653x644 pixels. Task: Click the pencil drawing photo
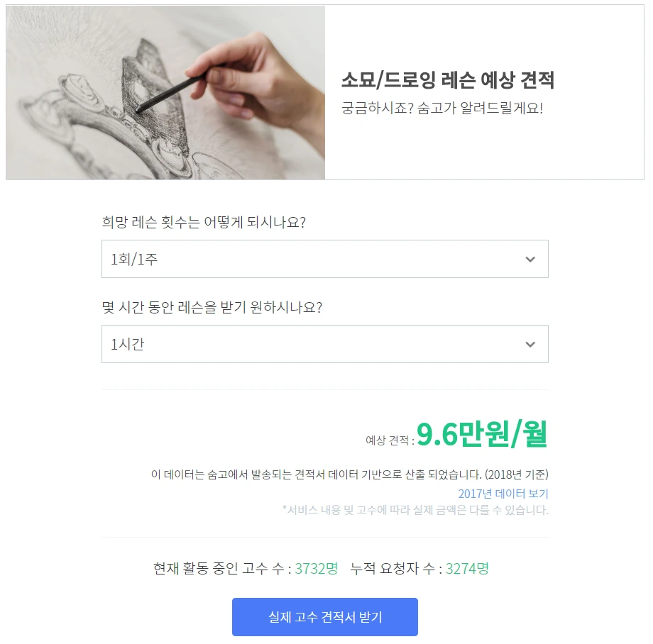165,92
